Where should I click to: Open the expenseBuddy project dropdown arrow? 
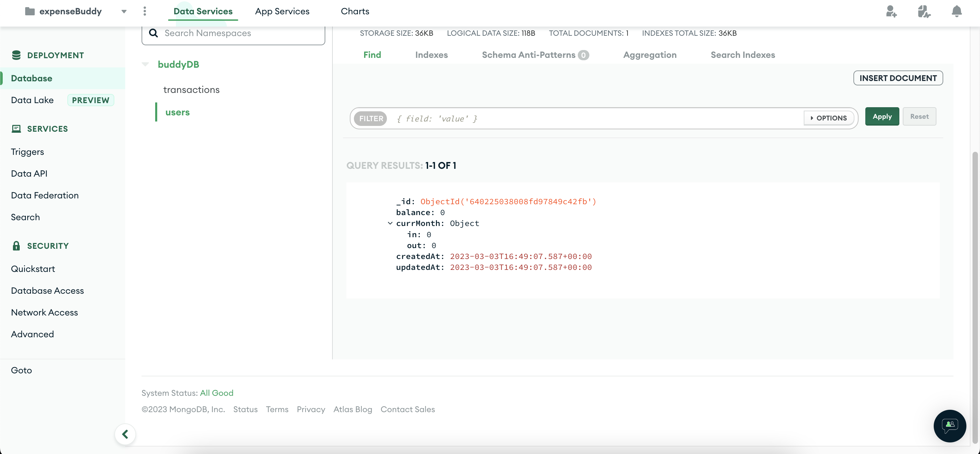point(124,12)
